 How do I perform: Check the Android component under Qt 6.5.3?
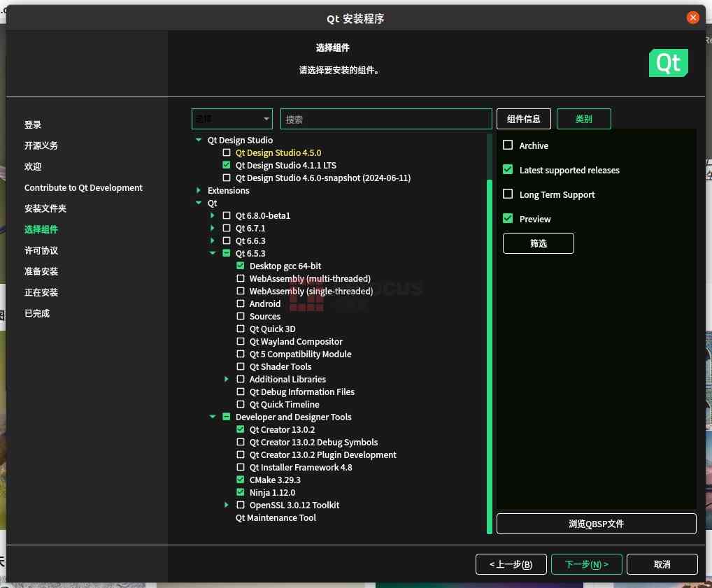[241, 303]
